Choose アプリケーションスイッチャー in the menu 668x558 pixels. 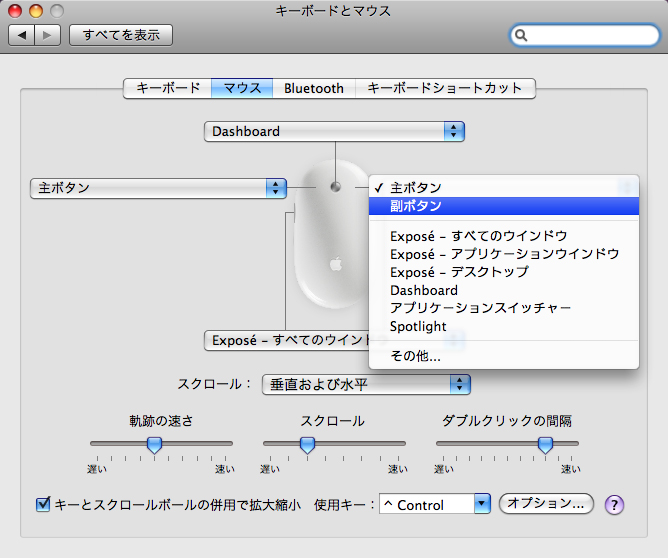[504, 308]
